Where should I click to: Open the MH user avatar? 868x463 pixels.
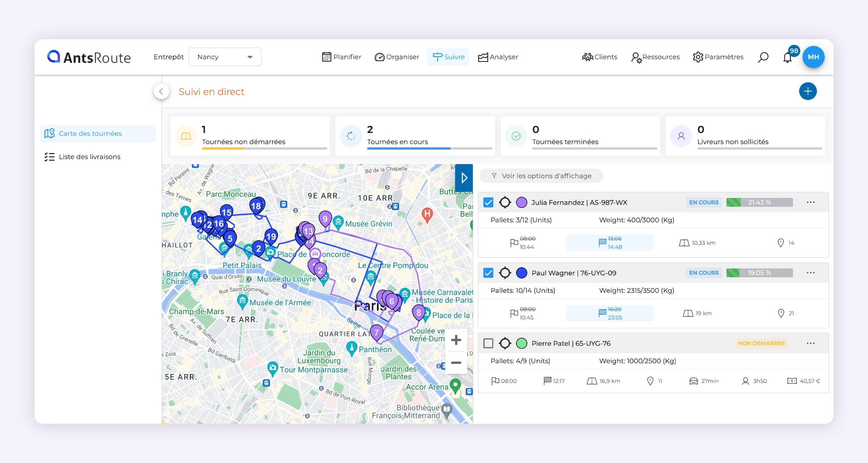coord(813,57)
